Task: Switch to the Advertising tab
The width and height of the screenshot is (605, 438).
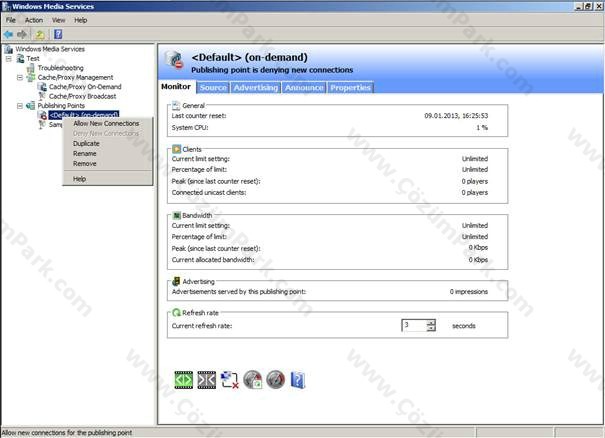Action: click(256, 88)
